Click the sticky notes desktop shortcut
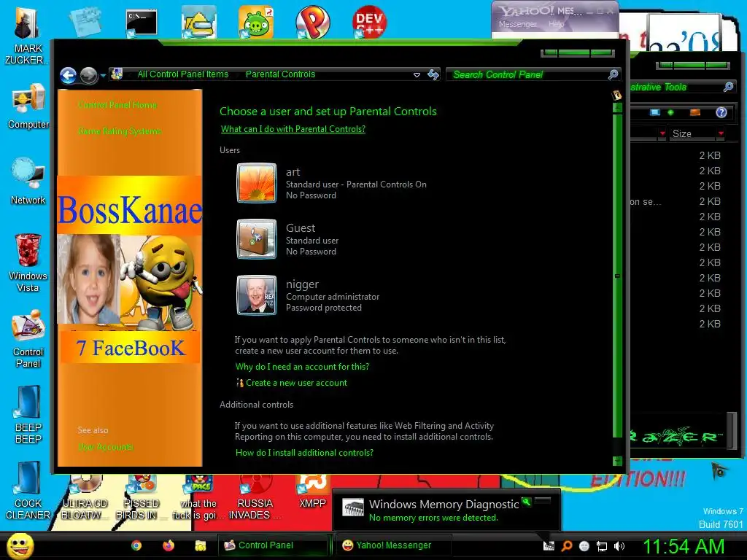This screenshot has width=747, height=560. point(85,22)
